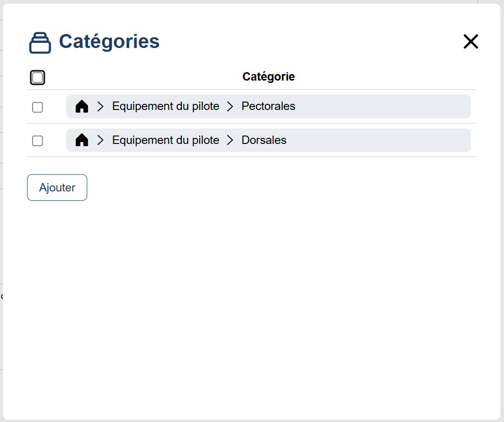
Task: Close the Catégories dialog with the X
Action: pyautogui.click(x=470, y=42)
